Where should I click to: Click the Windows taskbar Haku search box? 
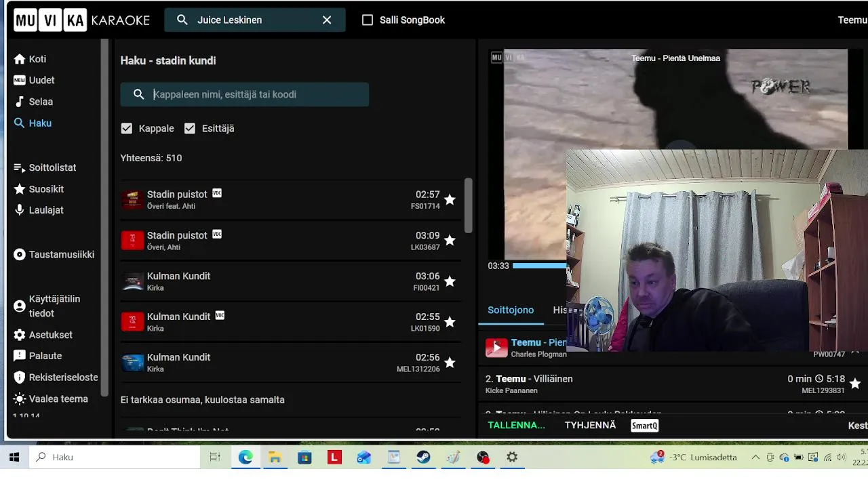pyautogui.click(x=115, y=457)
